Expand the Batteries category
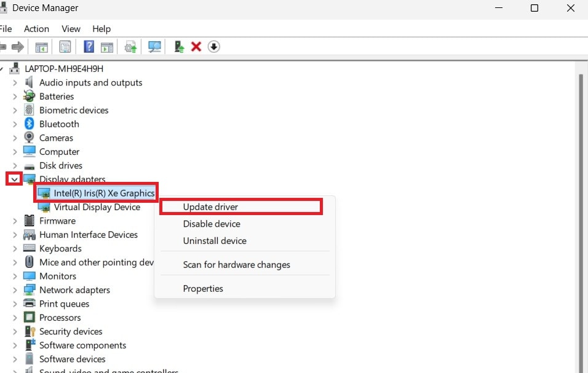 [15, 96]
